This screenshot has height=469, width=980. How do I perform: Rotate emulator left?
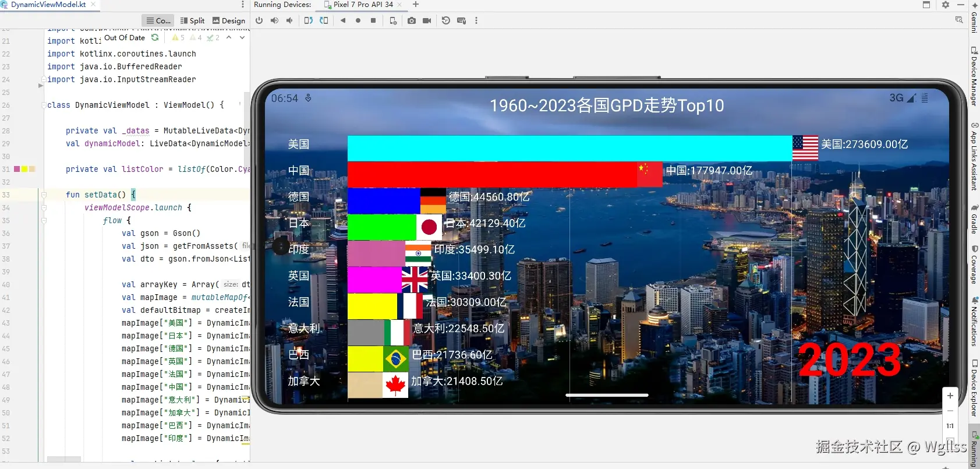(309, 20)
